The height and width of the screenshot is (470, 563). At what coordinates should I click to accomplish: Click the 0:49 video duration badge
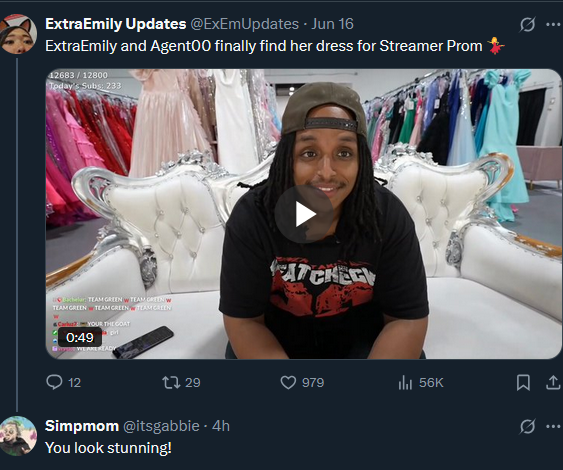80,338
